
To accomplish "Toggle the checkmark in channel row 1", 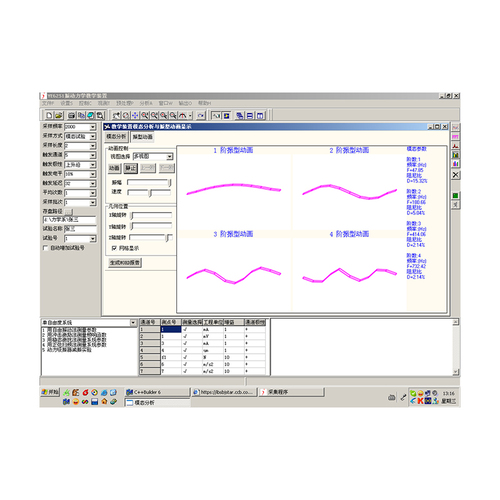I will (185, 329).
